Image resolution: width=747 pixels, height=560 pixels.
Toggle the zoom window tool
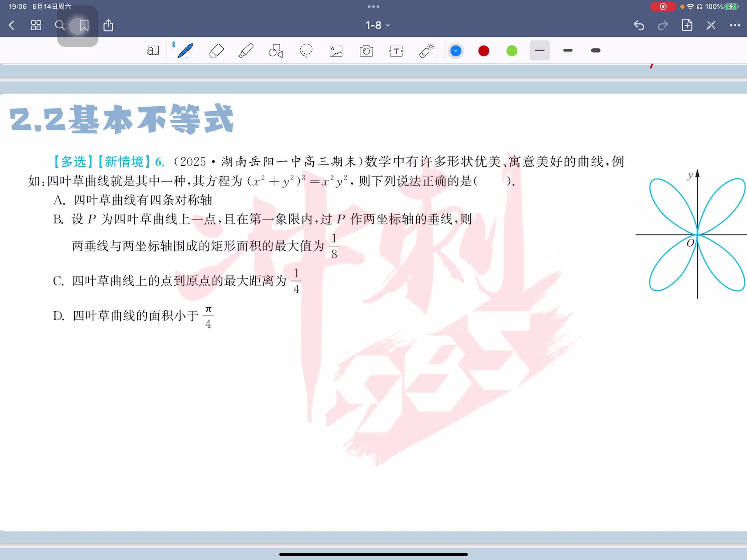tap(153, 51)
